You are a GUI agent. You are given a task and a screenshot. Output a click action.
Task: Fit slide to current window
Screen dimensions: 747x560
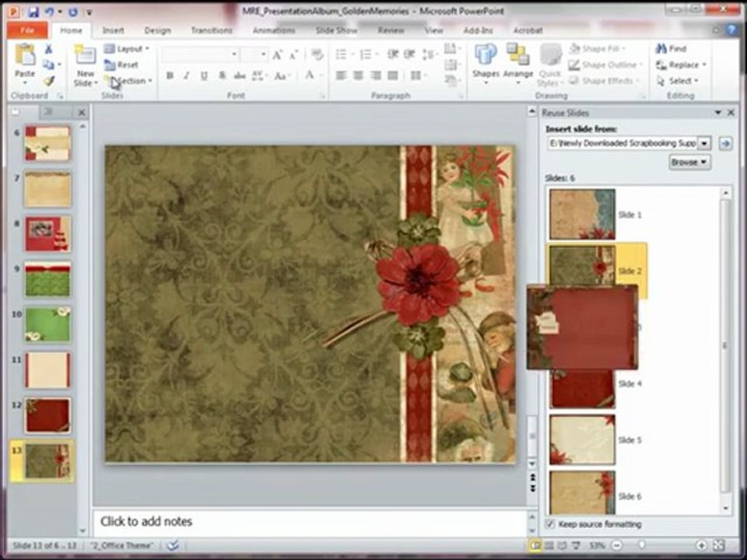tap(717, 546)
